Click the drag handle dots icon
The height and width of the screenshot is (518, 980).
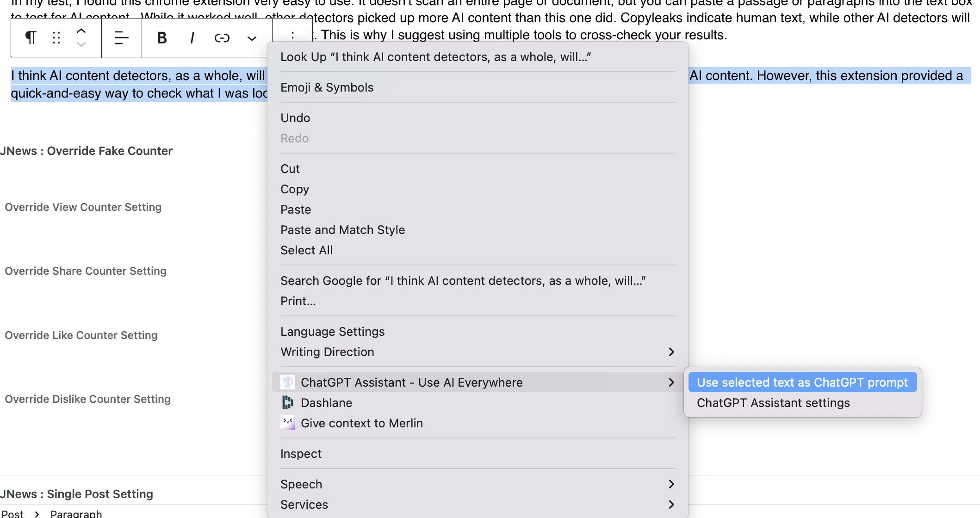(56, 38)
